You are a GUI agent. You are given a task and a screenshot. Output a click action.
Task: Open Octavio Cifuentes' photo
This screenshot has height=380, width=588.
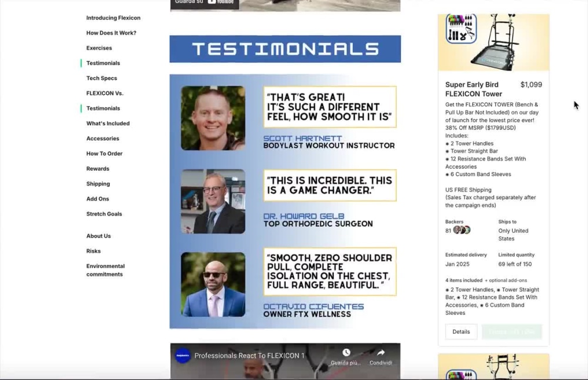[x=213, y=284]
